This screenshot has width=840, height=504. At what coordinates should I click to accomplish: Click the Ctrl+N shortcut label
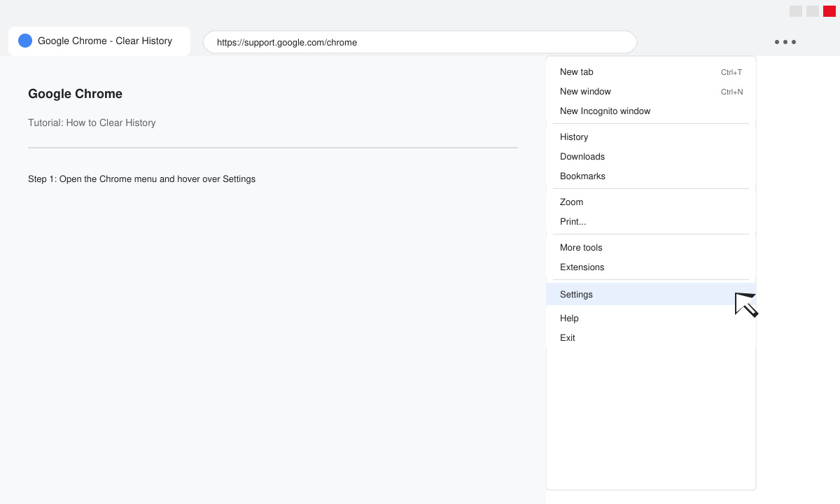[x=731, y=92]
